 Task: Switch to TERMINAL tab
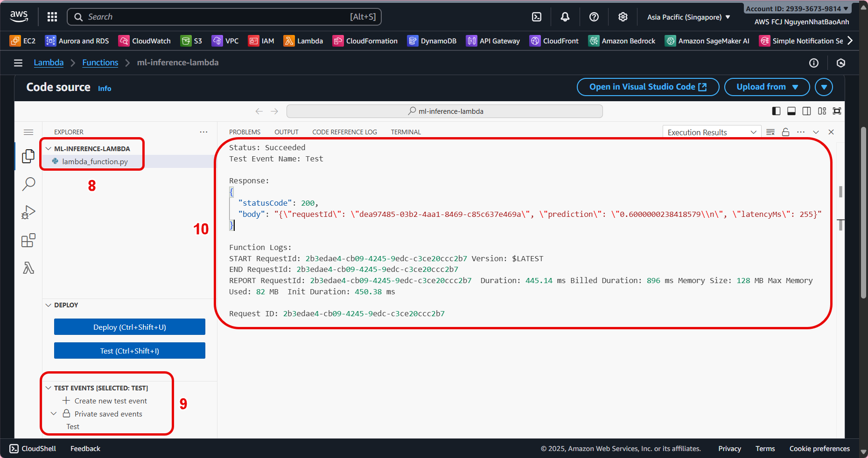[x=406, y=132]
